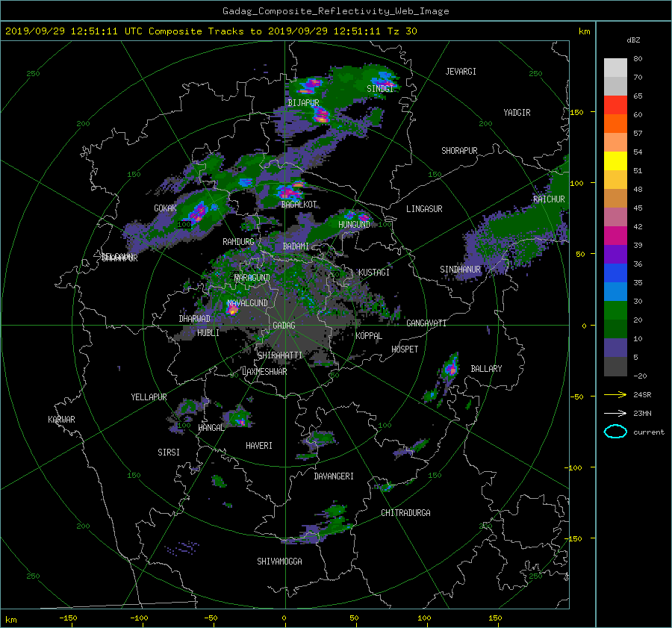
Task: Click the blue 36 dBZ color swatch
Action: point(615,273)
